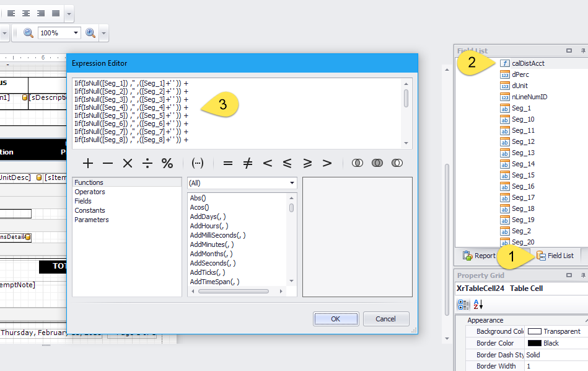Viewport: 588px width, 371px height.
Task: Click OK in the Expression Editor
Action: [x=335, y=319]
